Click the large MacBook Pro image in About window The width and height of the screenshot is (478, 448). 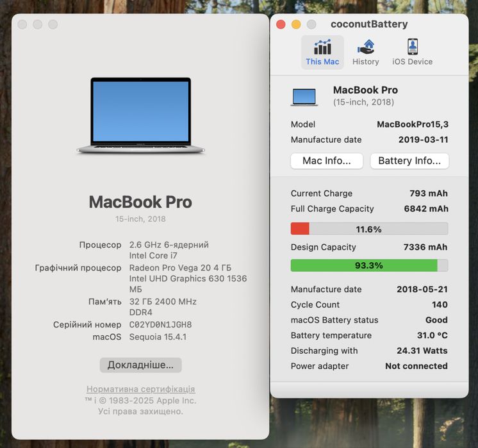140,115
